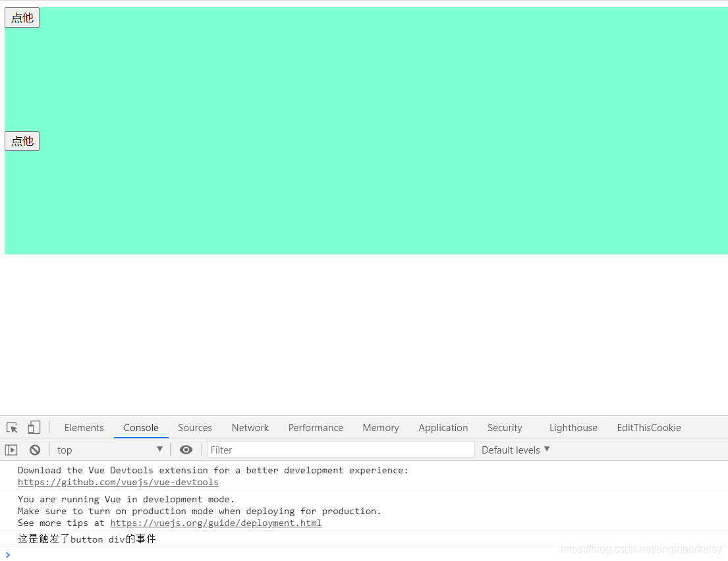Activate the inspect element picker icon
This screenshot has height=561, width=728.
click(x=12, y=427)
